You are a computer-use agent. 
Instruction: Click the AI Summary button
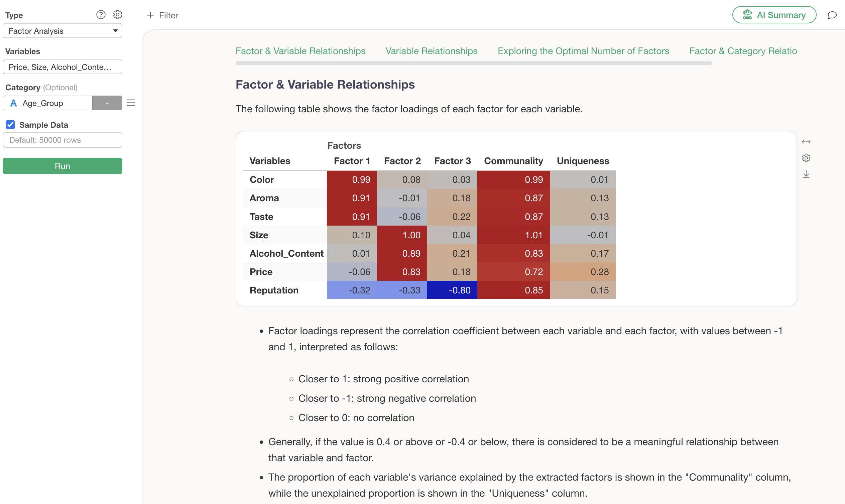tap(774, 15)
